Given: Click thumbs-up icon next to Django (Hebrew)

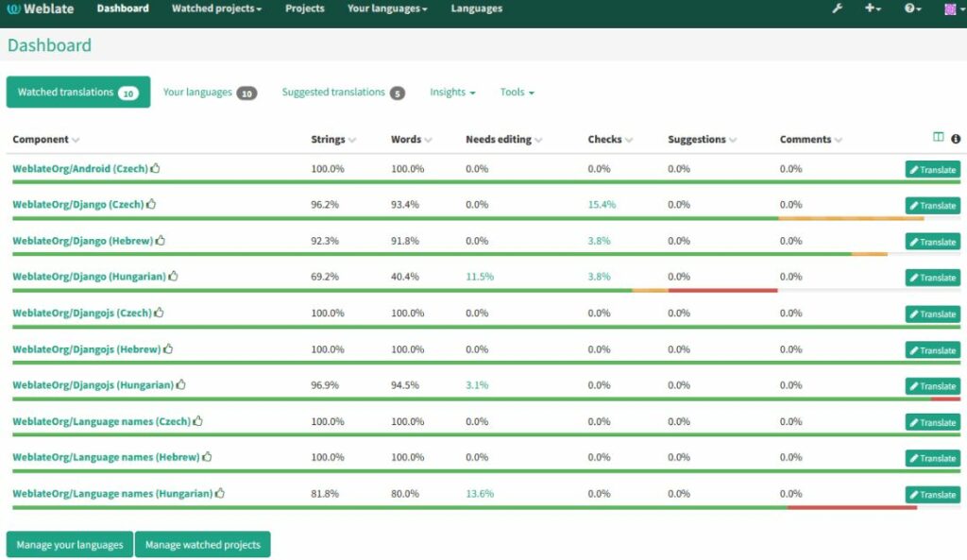Looking at the screenshot, I should [x=161, y=240].
